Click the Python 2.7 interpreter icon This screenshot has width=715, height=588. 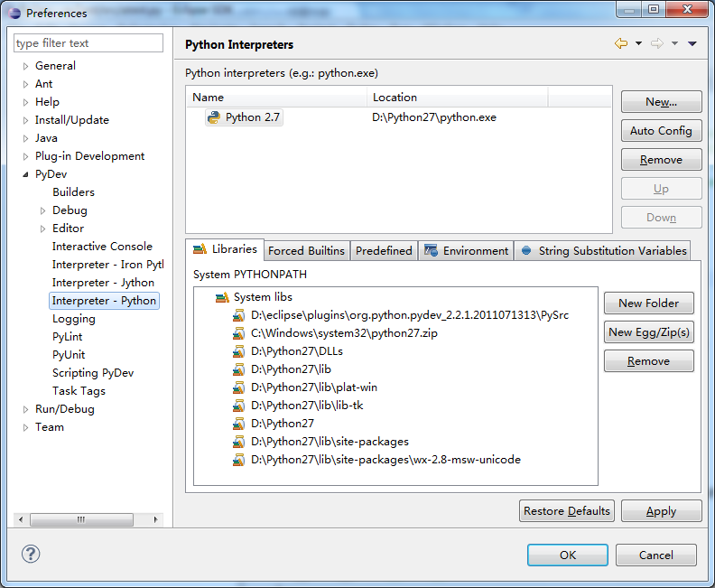213,117
